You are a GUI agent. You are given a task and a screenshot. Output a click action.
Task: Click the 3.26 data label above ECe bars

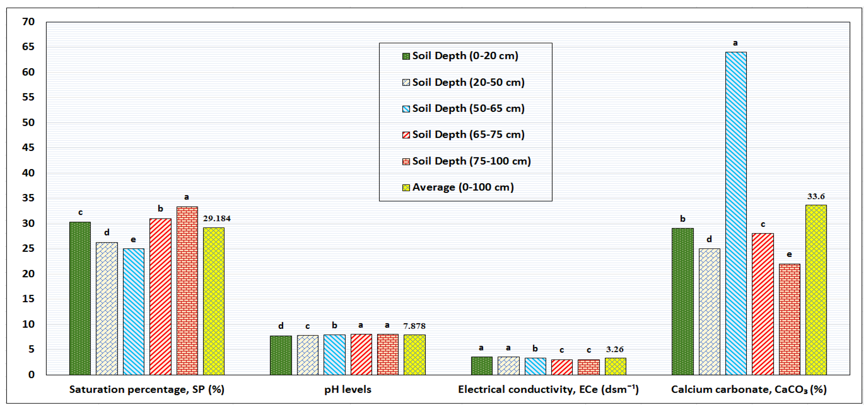(615, 349)
